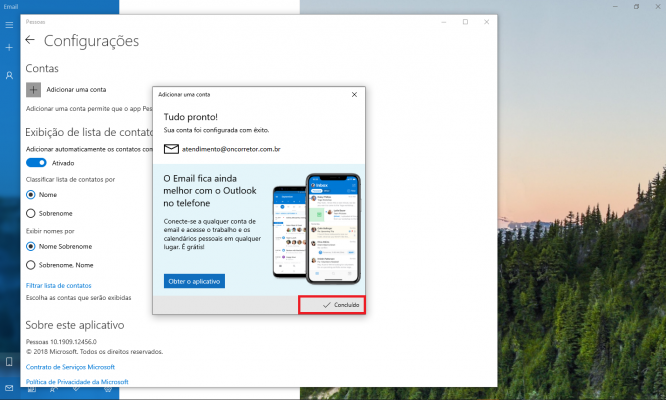Toggle the Ativado contacts switch

pyautogui.click(x=36, y=163)
